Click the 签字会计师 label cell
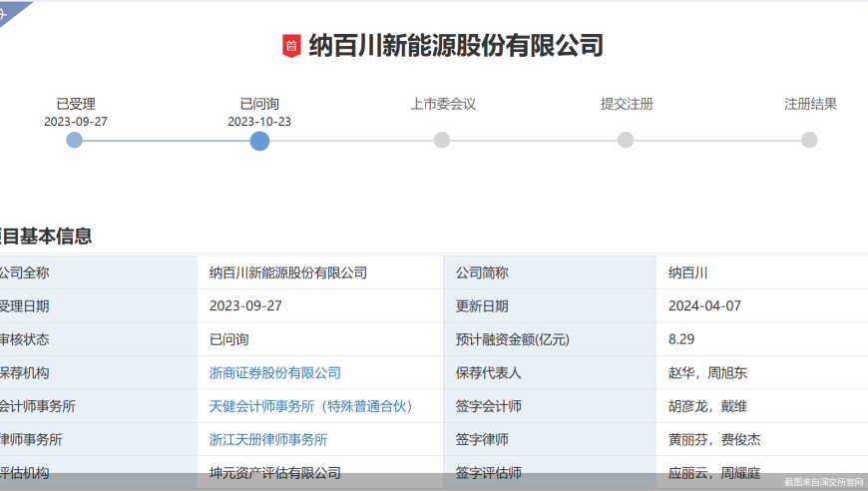868x491 pixels. [550, 406]
